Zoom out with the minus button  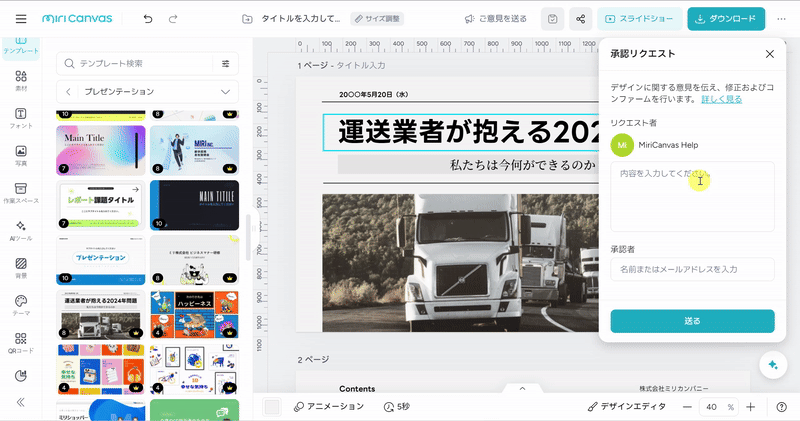[x=687, y=407]
